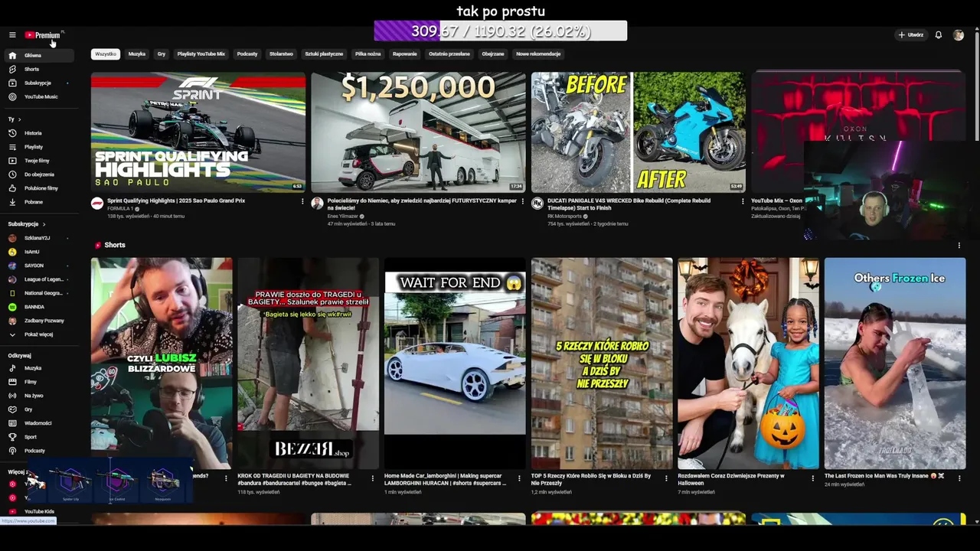Open Gry in the Odkrywaj sidebar list

(38, 409)
